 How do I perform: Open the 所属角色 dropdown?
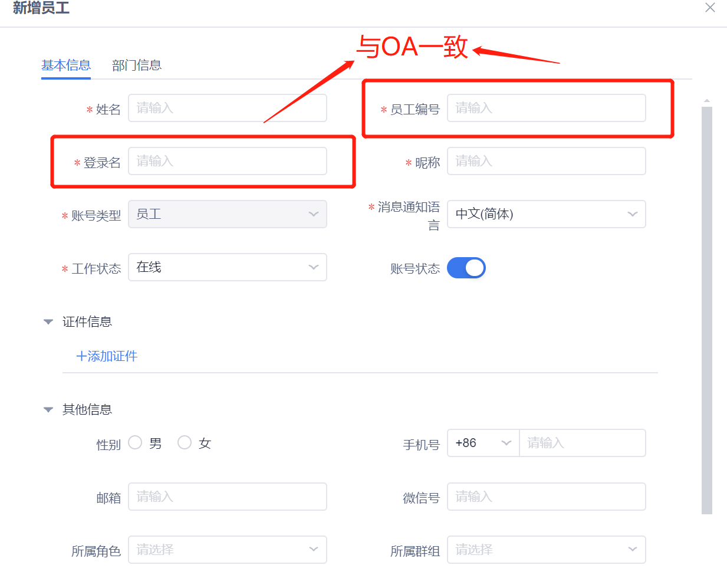pos(227,550)
